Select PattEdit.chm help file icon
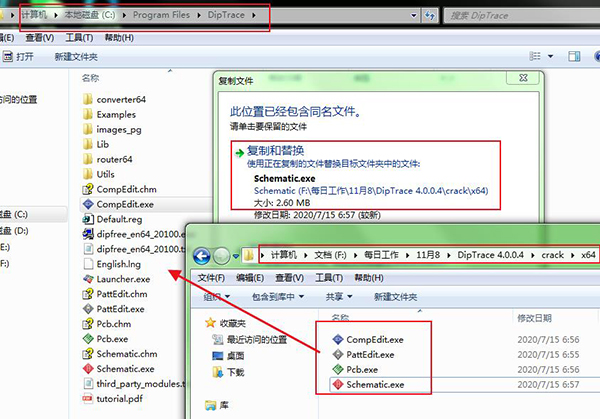The height and width of the screenshot is (419, 600). [x=88, y=294]
